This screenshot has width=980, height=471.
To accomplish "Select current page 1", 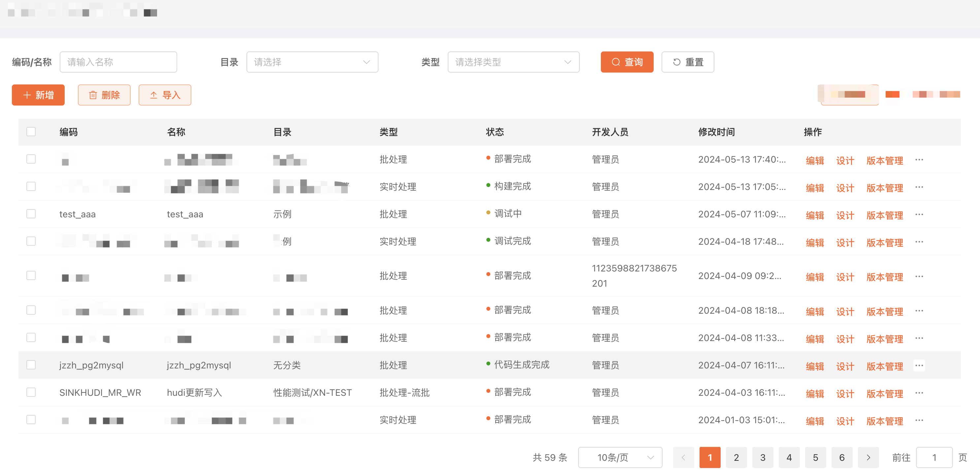I will 710,457.
